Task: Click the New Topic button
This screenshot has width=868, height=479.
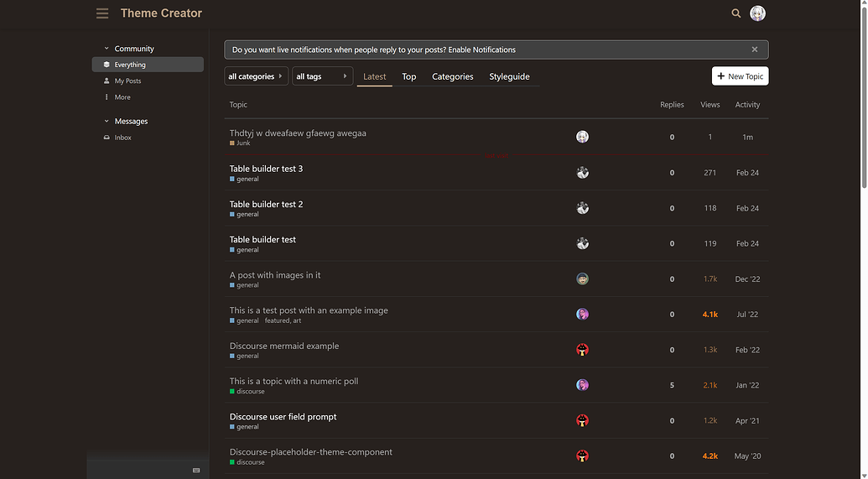Action: click(740, 76)
